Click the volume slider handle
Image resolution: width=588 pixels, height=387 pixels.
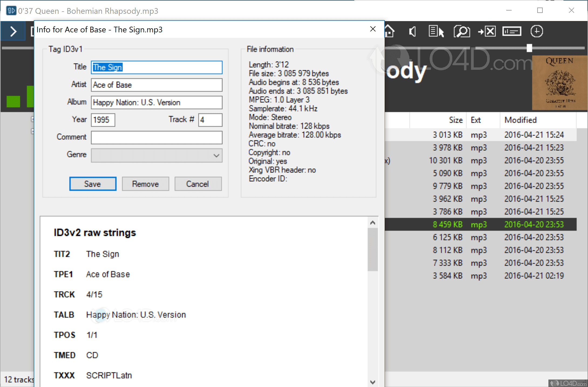click(x=529, y=48)
